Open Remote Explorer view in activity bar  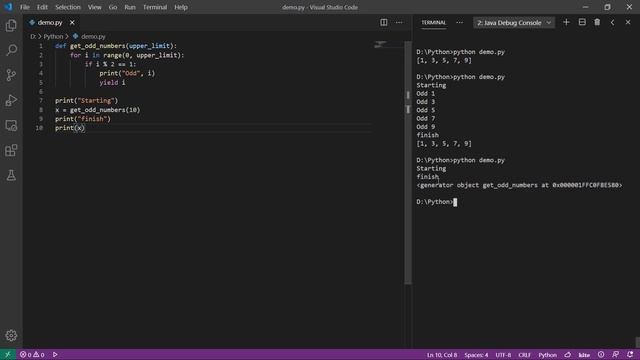click(x=11, y=125)
